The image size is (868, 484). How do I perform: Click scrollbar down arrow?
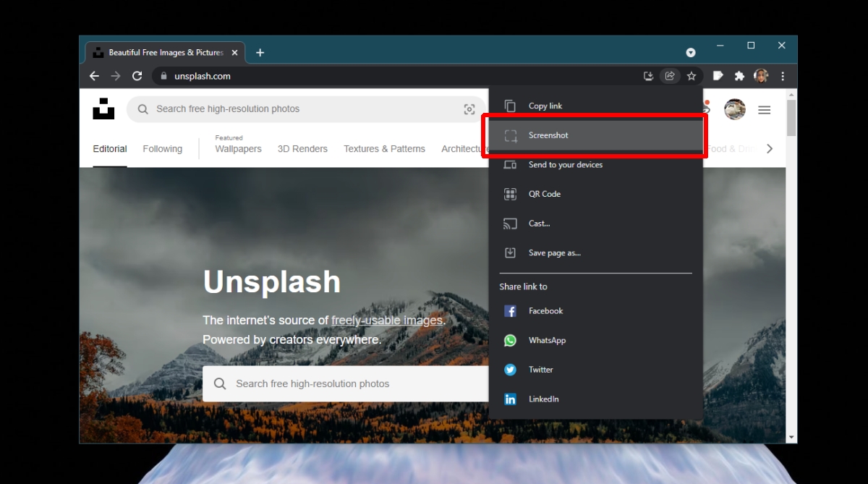791,438
